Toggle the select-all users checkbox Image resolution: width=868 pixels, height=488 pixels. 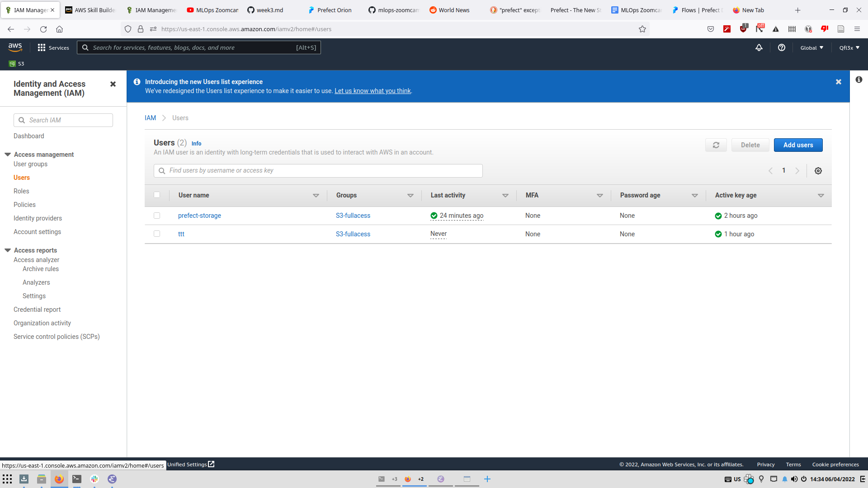click(157, 195)
